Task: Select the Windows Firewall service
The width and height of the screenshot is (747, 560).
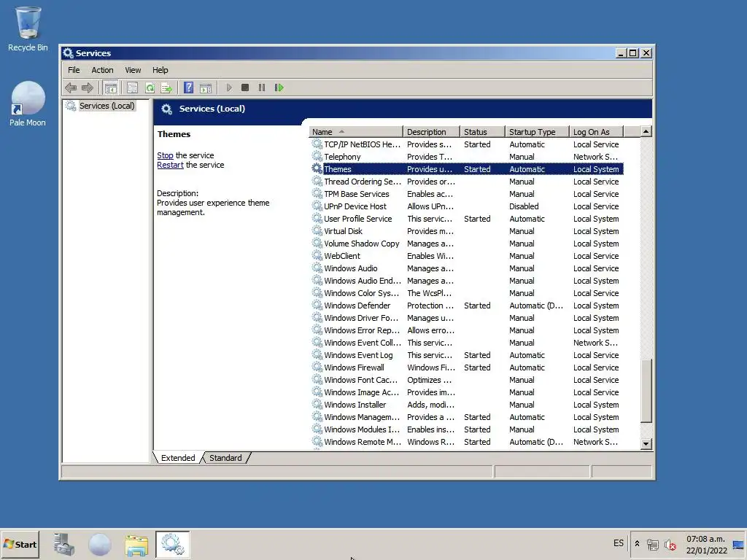Action: pyautogui.click(x=466, y=367)
